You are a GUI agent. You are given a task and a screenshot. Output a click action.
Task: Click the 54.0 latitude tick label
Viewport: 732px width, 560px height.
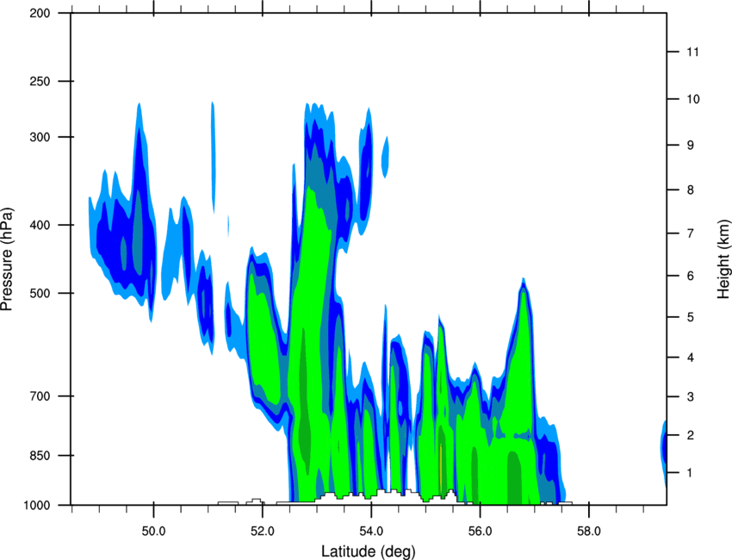click(x=371, y=532)
